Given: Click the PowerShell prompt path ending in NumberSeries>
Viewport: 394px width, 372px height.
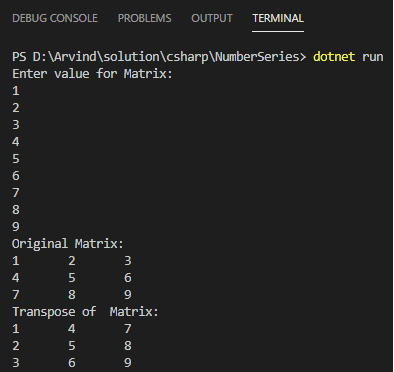Looking at the screenshot, I should click(x=159, y=57).
